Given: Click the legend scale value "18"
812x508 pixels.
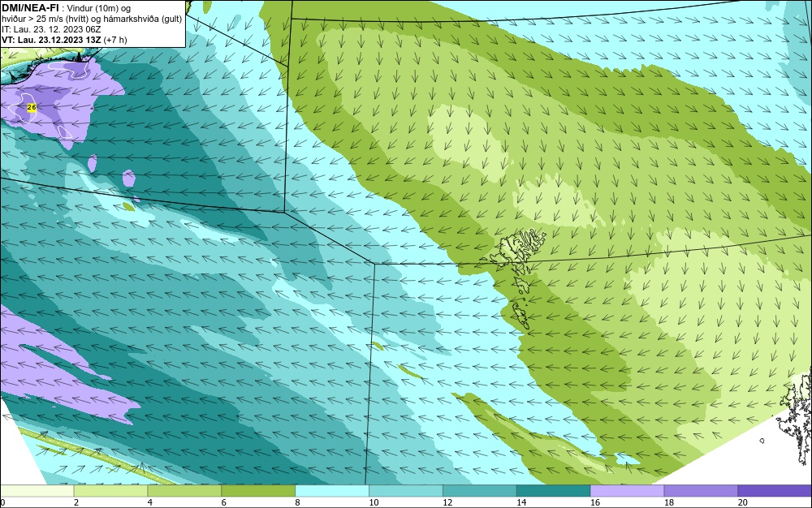Looking at the screenshot, I should [x=668, y=502].
